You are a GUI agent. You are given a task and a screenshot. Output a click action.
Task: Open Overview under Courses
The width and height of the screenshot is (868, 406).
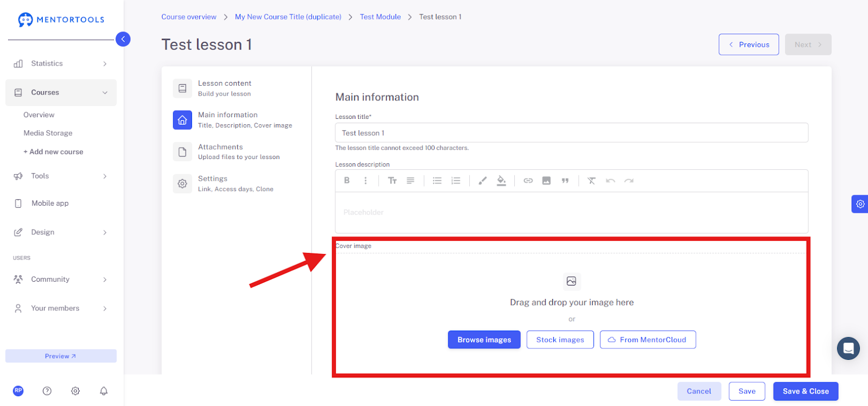pyautogui.click(x=39, y=115)
